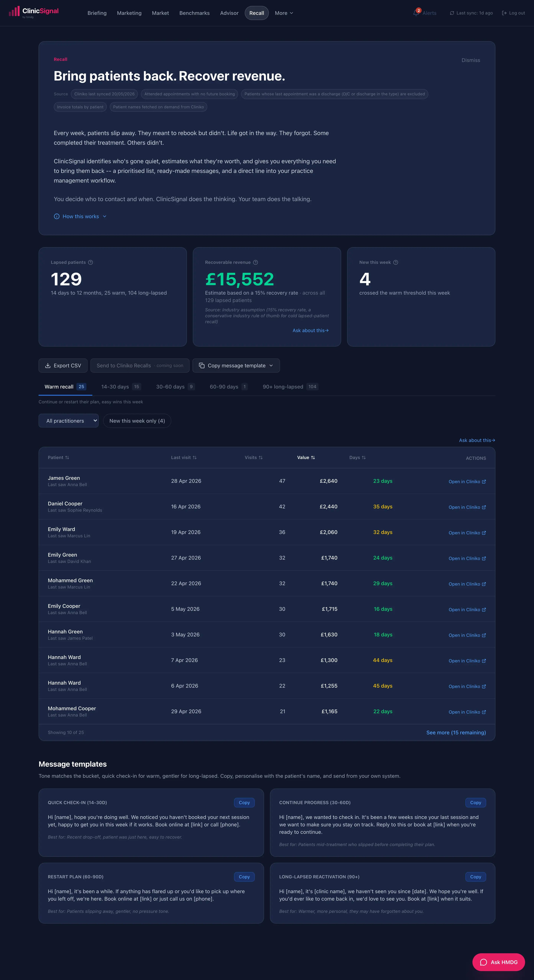This screenshot has height=980, width=534.
Task: Switch to the 30-60 days tab
Action: coord(176,386)
